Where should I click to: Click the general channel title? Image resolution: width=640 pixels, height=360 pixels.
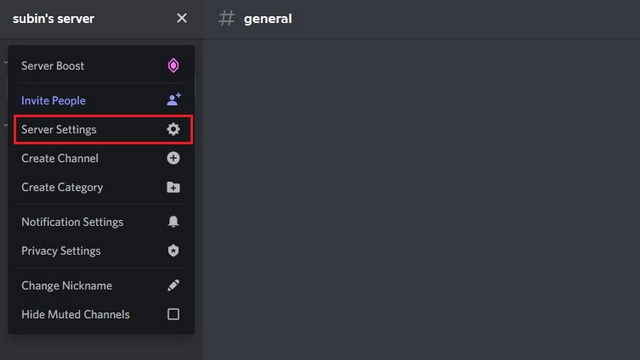click(x=268, y=19)
